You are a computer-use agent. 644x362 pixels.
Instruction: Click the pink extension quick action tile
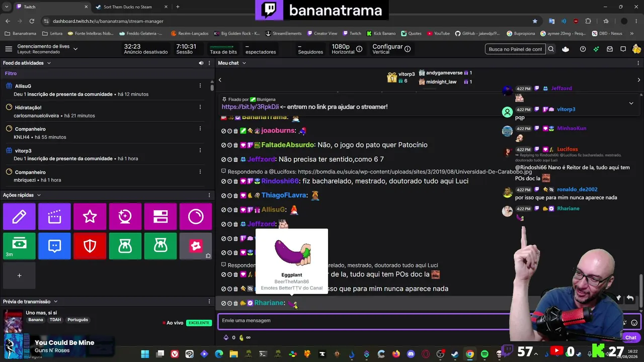click(196, 246)
